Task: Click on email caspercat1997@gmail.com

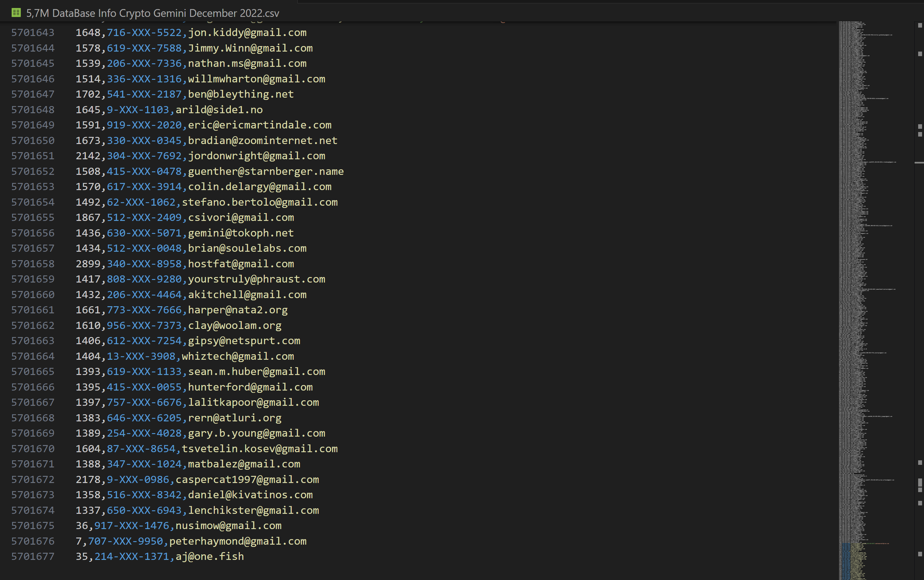Action: click(x=247, y=479)
